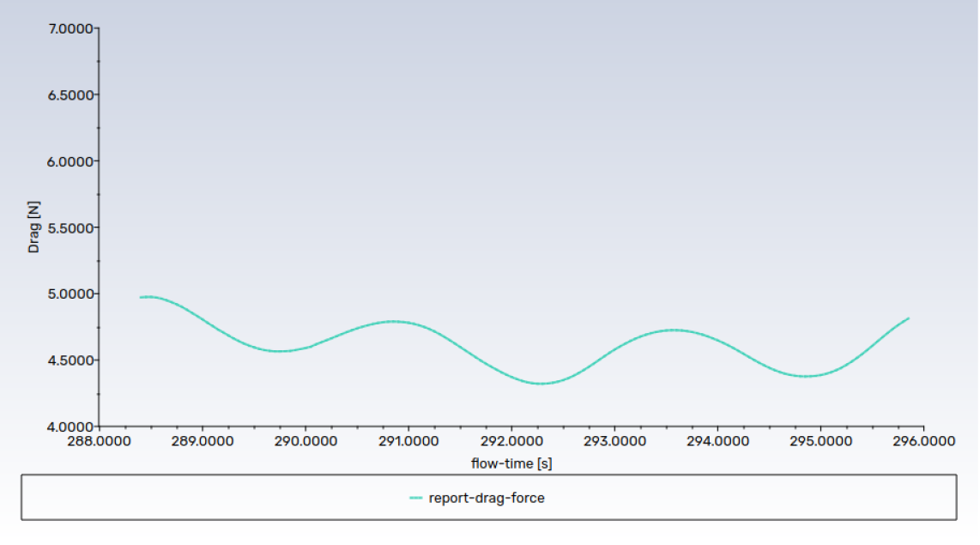Click the report-drag-force legend label
980x545 pixels.
486,498
